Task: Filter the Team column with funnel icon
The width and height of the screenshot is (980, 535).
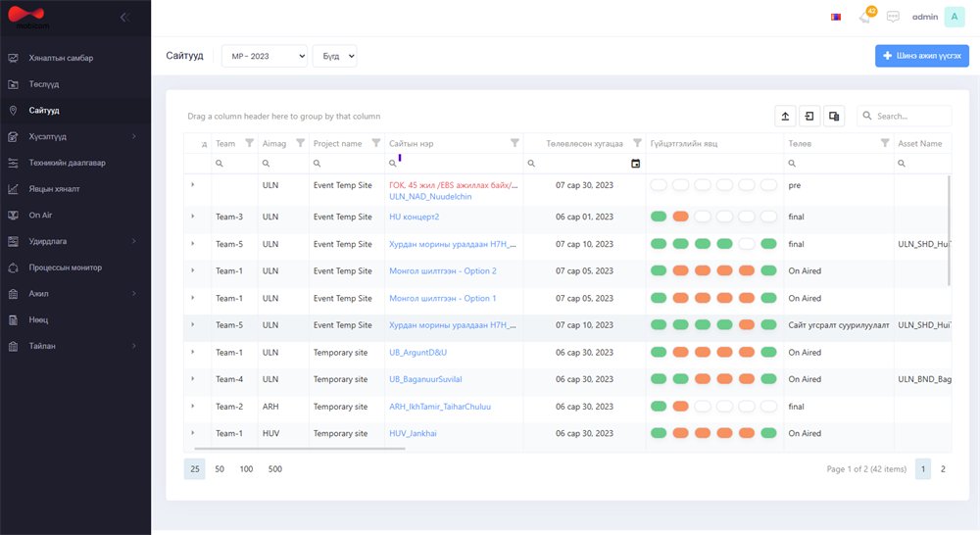Action: (249, 143)
